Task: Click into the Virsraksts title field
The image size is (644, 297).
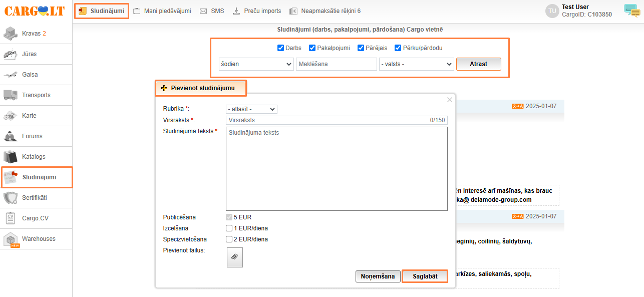Action: (x=326, y=120)
